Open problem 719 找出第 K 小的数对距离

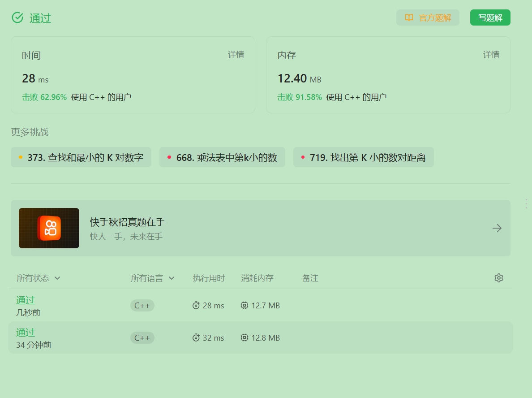click(x=363, y=157)
